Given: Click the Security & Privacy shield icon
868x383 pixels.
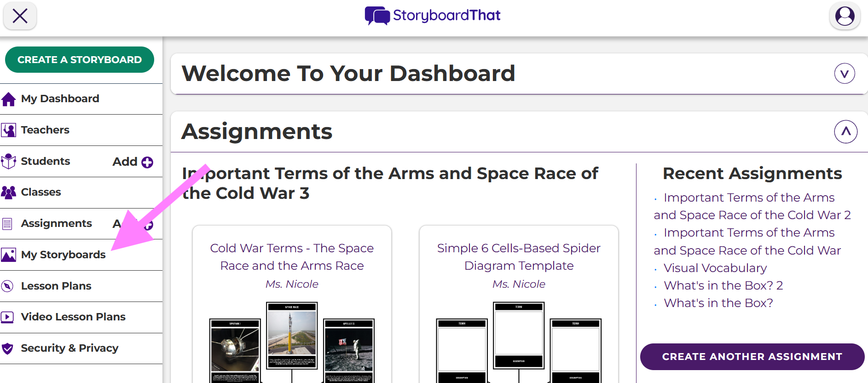Looking at the screenshot, I should (7, 348).
